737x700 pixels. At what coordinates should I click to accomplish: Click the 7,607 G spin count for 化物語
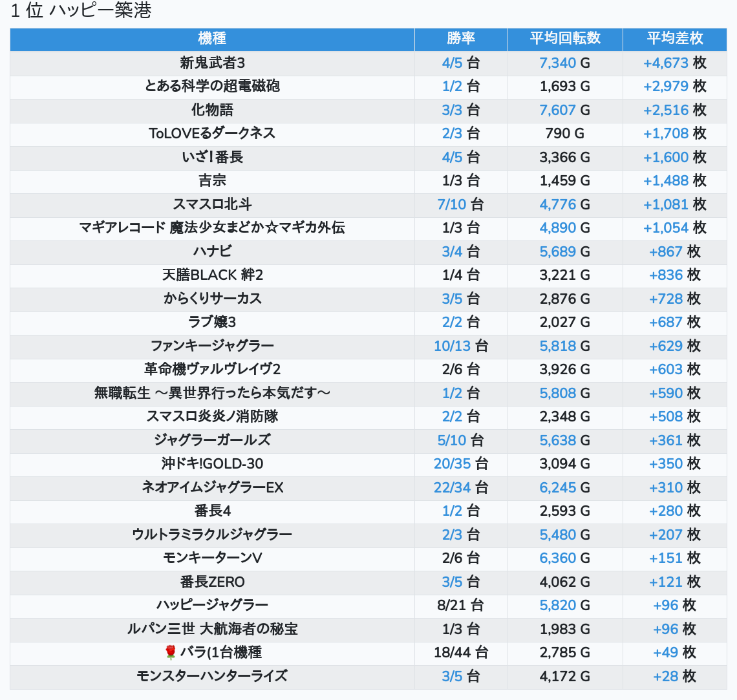(564, 110)
